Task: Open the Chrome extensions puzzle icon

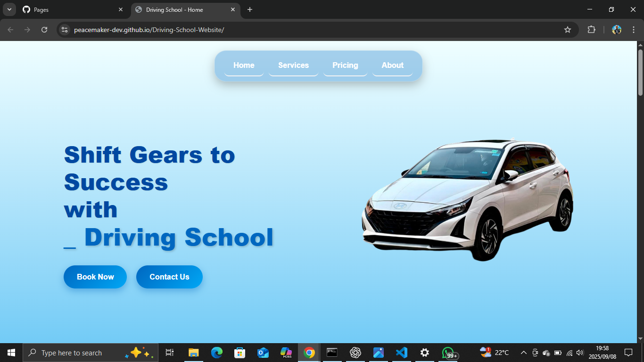Action: [x=591, y=30]
